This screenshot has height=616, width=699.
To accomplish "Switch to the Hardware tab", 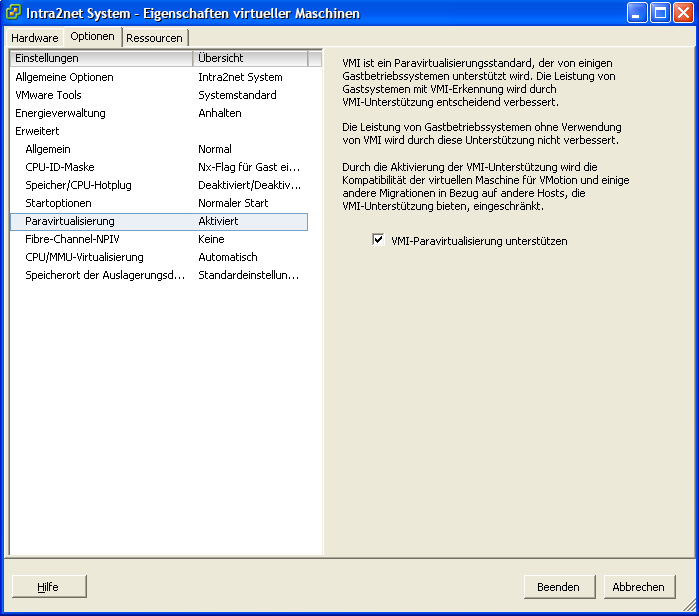I will (35, 38).
